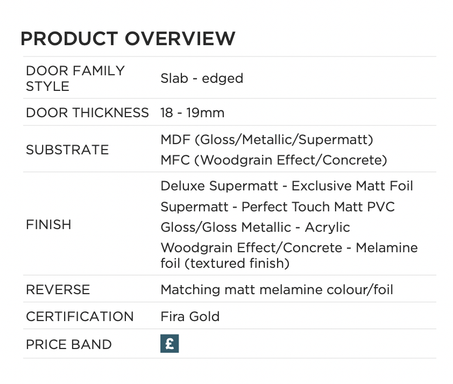Select the SUBSTRATE row label
This screenshot has width=453, height=384.
(x=67, y=150)
